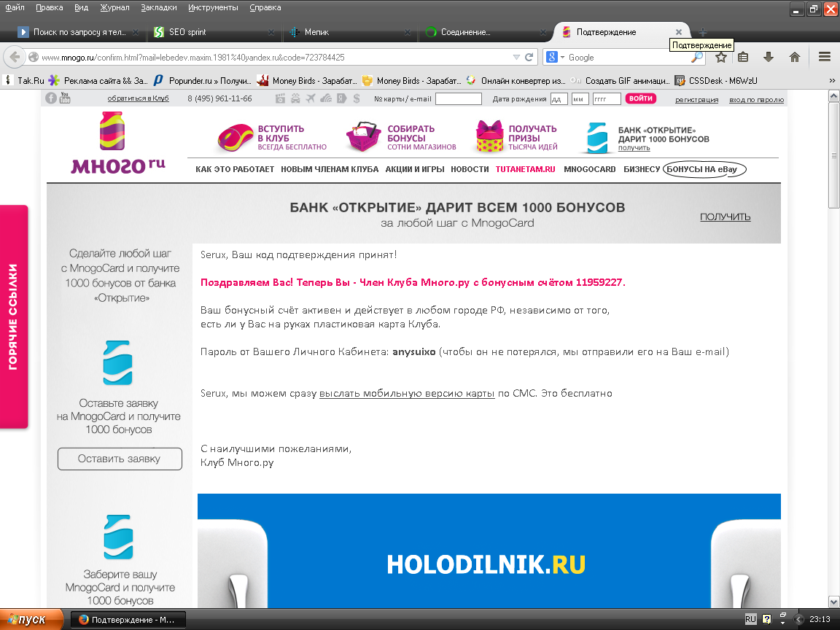Open 'БОНУСЫ НА eBay' nav item
840x630 pixels.
click(704, 169)
